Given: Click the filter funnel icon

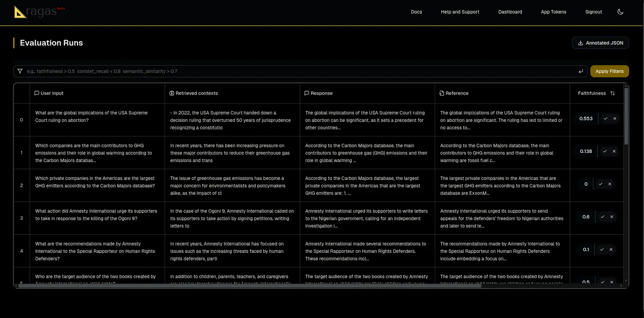Looking at the screenshot, I should coord(20,71).
